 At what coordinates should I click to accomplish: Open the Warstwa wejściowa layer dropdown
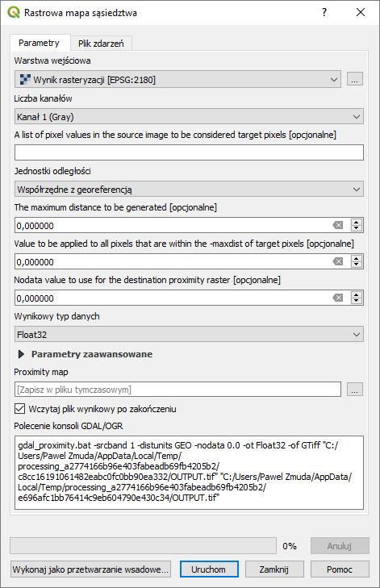[177, 79]
